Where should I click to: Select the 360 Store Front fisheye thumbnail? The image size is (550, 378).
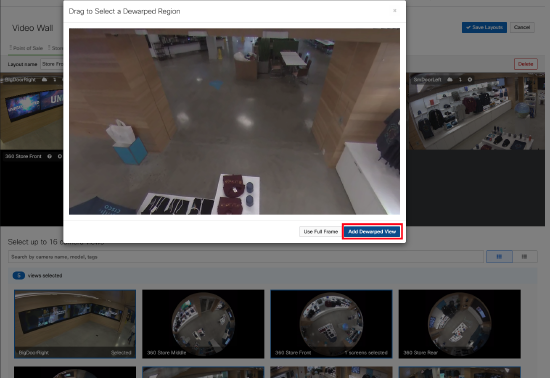click(331, 324)
